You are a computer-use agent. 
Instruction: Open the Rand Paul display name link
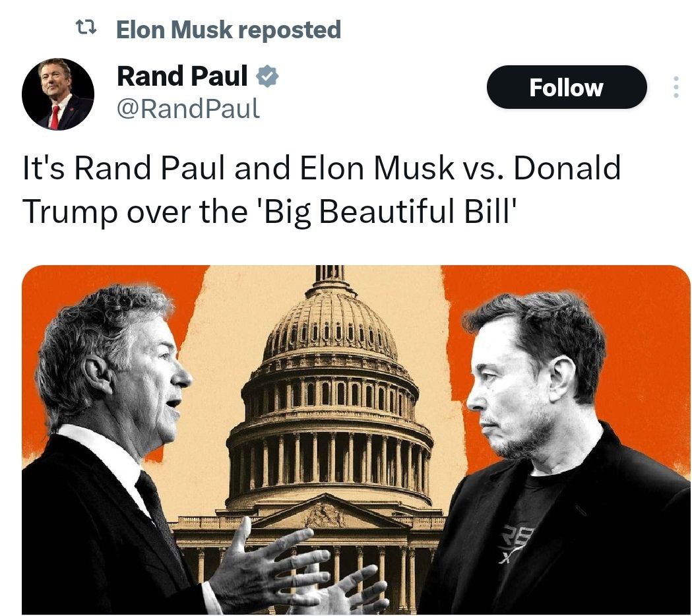coord(182,77)
